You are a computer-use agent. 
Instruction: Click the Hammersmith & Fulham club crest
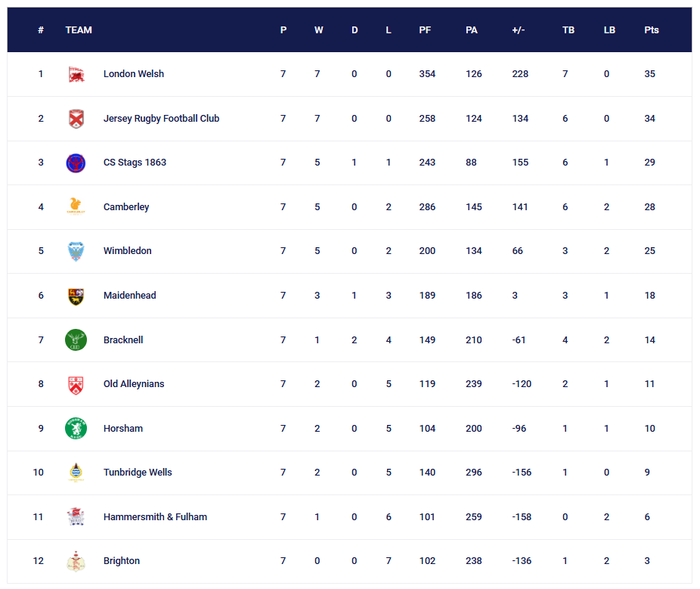(76, 516)
